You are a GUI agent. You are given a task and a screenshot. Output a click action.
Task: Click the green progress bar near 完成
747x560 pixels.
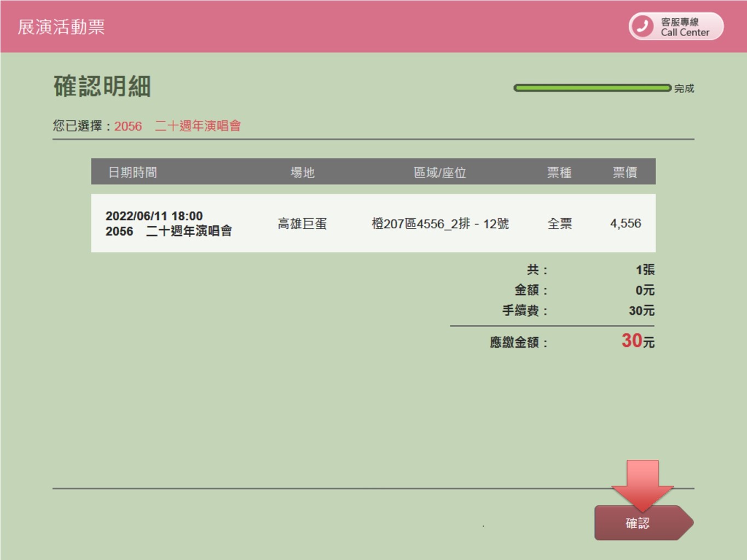592,88
